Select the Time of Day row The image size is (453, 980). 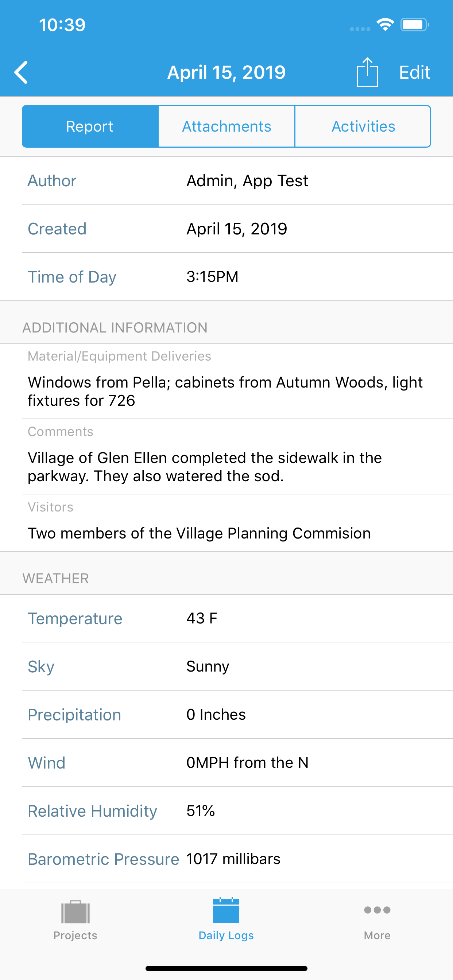[x=226, y=277]
